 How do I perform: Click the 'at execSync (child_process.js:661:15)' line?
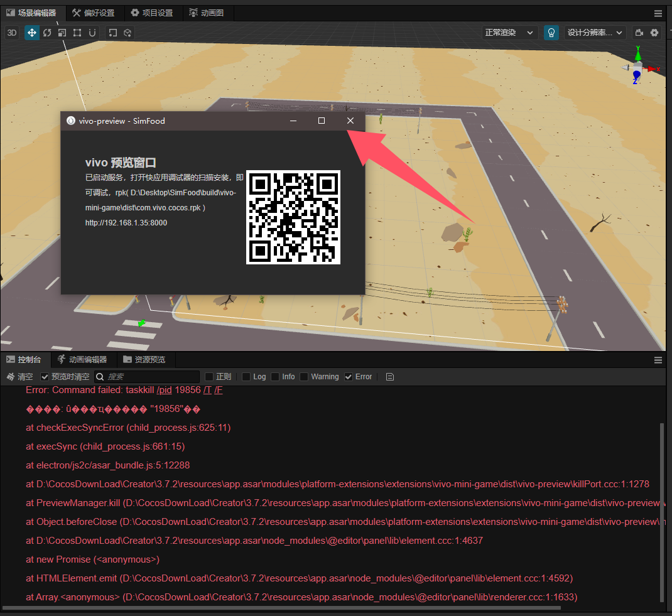pyautogui.click(x=106, y=446)
